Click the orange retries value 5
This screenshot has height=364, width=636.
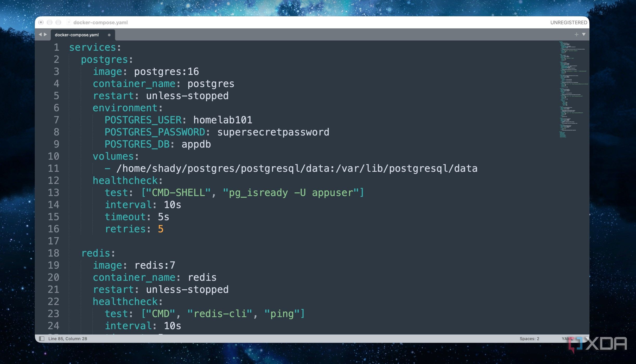161,229
